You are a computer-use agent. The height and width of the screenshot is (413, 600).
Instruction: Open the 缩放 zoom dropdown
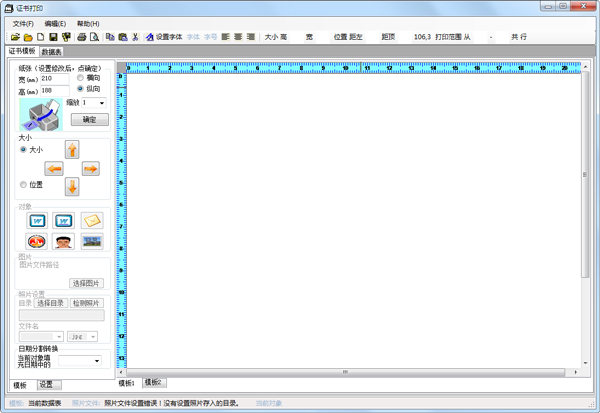pyautogui.click(x=102, y=103)
